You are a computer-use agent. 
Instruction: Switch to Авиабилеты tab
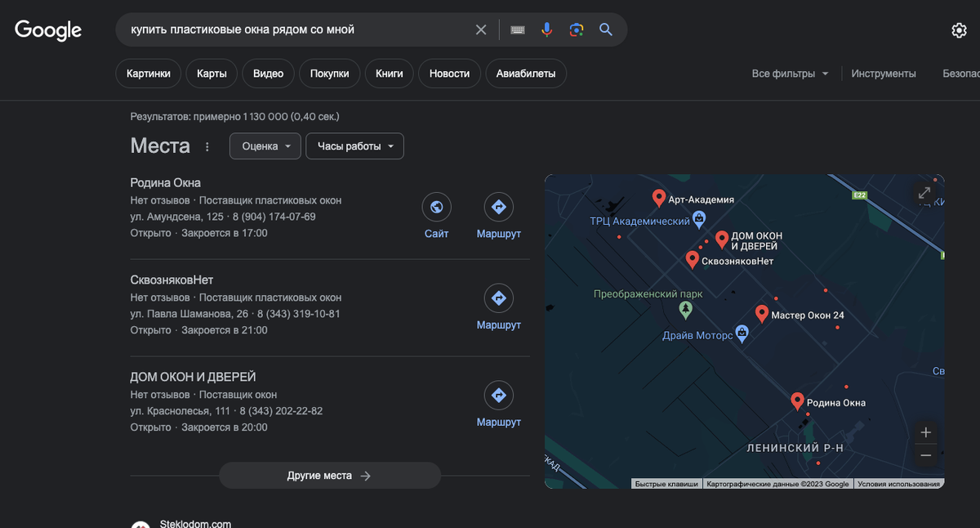pos(526,74)
